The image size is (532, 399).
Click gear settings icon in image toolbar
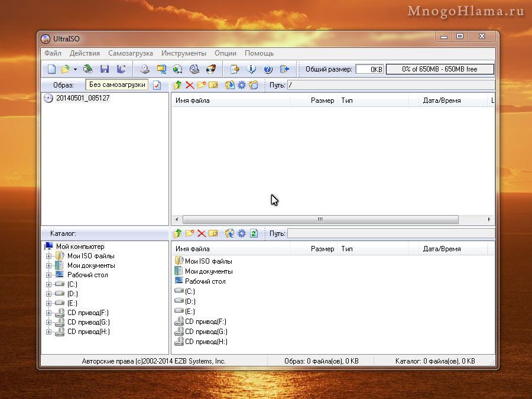tap(241, 85)
